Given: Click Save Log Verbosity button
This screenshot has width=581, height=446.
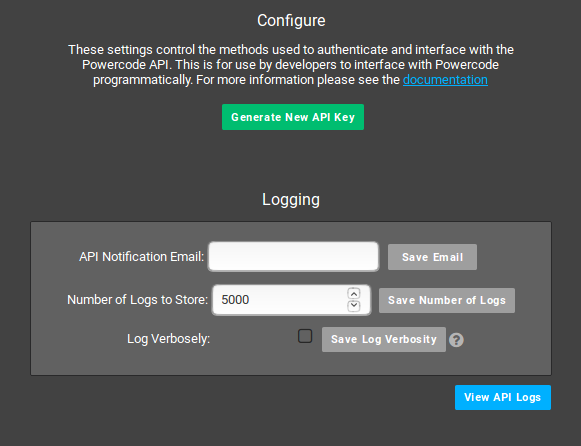Looking at the screenshot, I should pyautogui.click(x=384, y=339).
